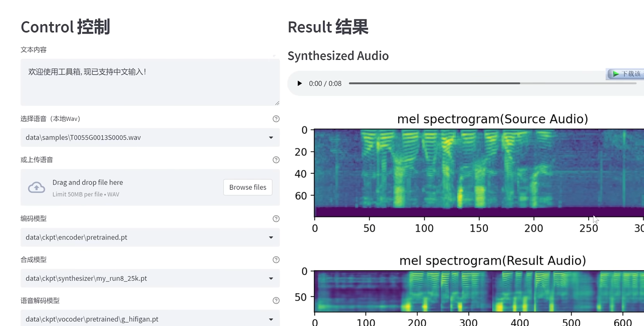Expand the T0055G0013S0005.wav voice dropdown
Screen dimensions: 644x326
[150, 138]
